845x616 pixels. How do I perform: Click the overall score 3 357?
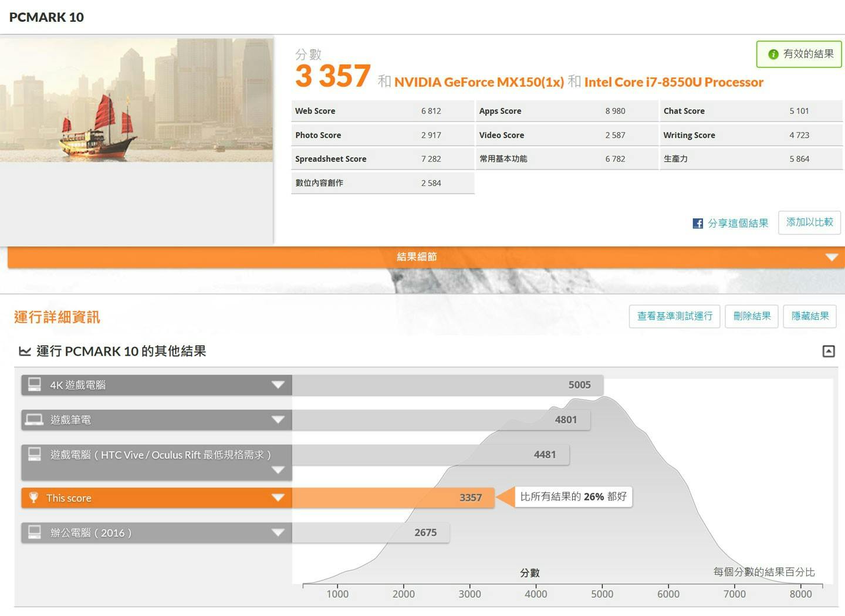click(333, 76)
